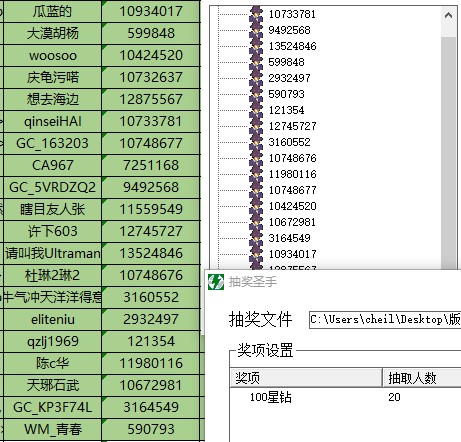Select winner entry 121354 in the tree list

click(x=286, y=110)
